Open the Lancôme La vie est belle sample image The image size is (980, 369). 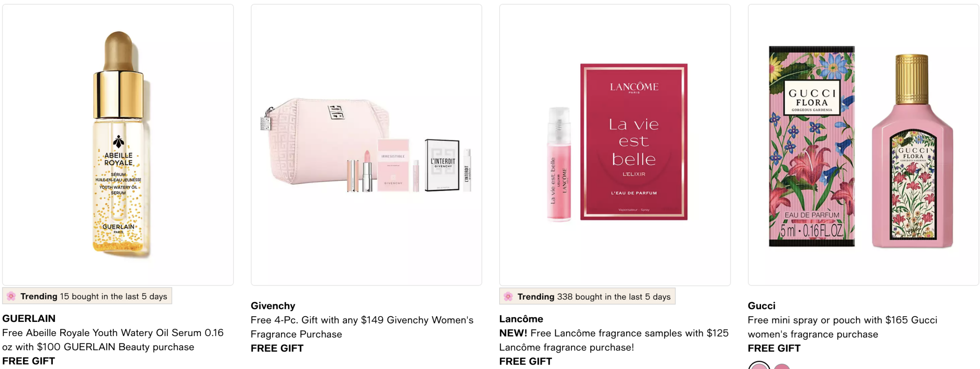tap(615, 145)
